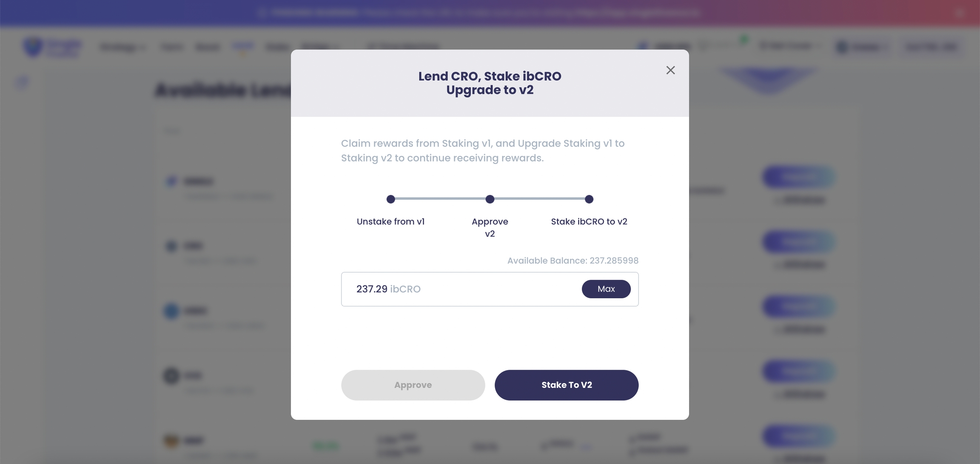This screenshot has height=464, width=980.
Task: Click the "Lend CRO, Stake ibCRO" dialog title
Action: (490, 76)
